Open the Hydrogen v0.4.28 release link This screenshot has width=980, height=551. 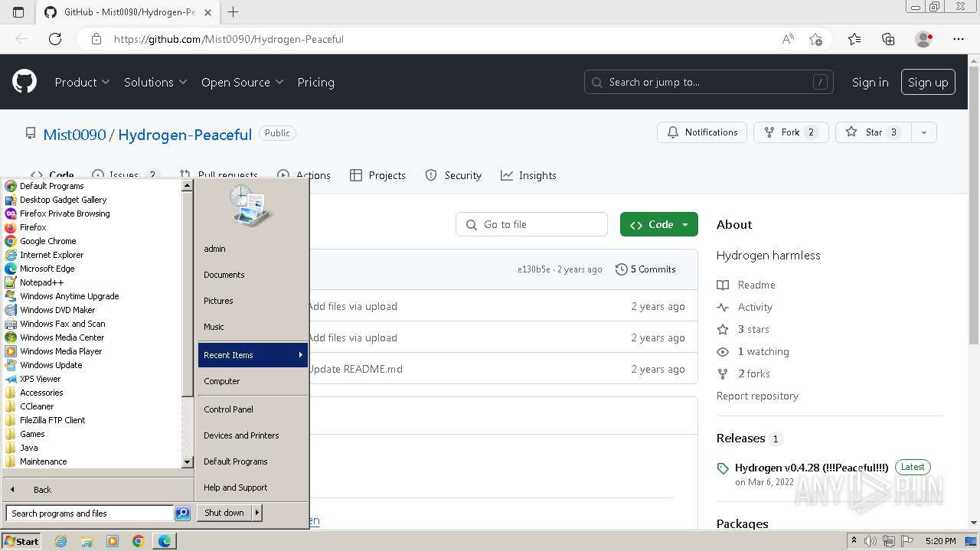pos(812,468)
